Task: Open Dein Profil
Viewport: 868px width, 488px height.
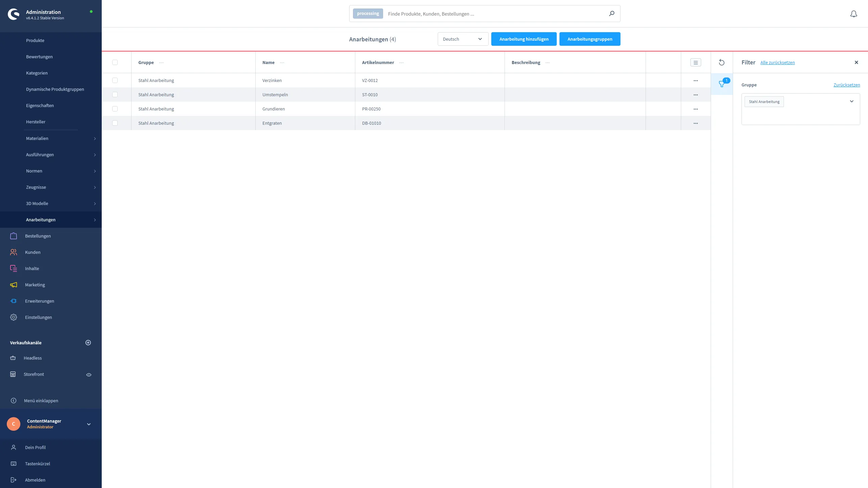Action: pyautogui.click(x=35, y=447)
